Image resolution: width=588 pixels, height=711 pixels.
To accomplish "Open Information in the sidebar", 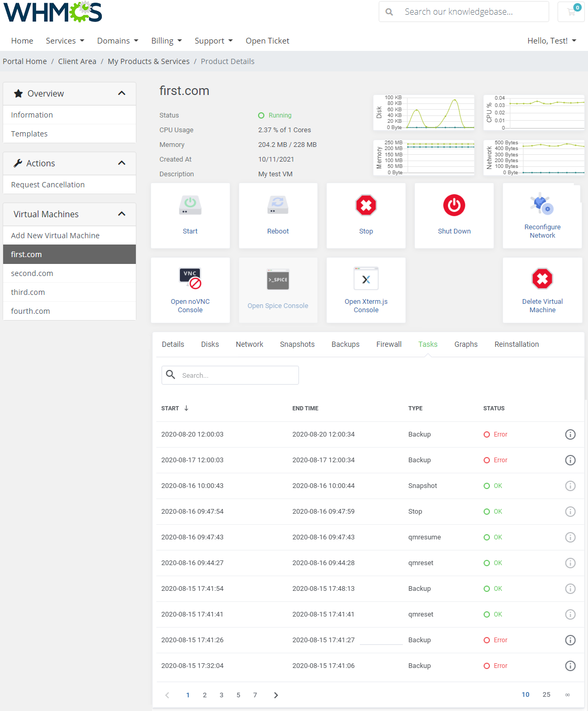I will pos(69,115).
